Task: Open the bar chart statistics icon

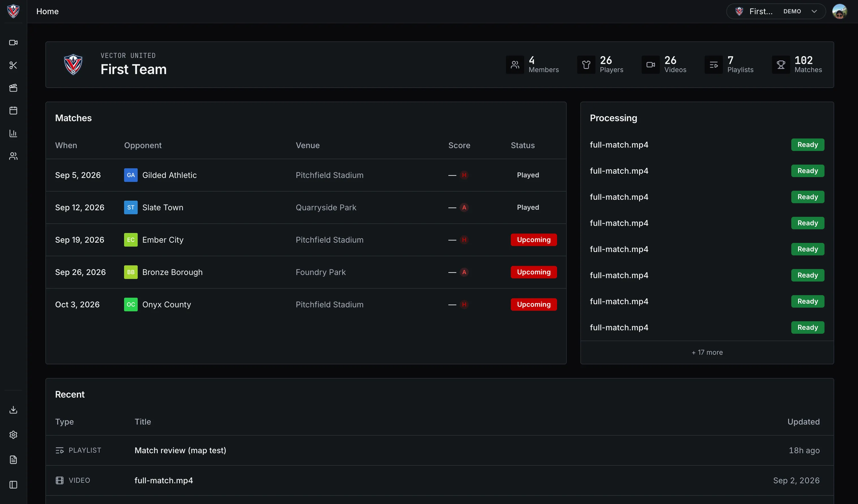Action: coord(13,133)
